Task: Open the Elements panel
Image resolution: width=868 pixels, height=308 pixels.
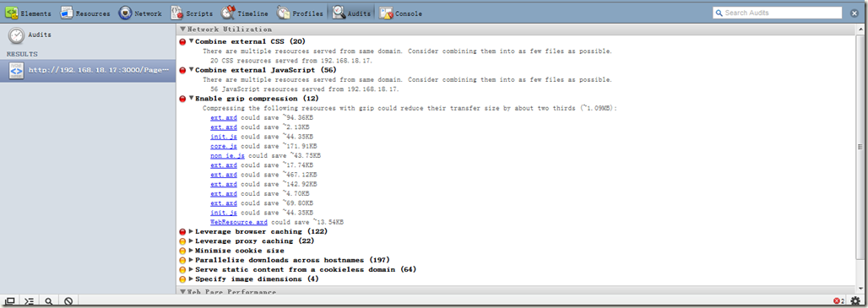Action: coord(28,14)
